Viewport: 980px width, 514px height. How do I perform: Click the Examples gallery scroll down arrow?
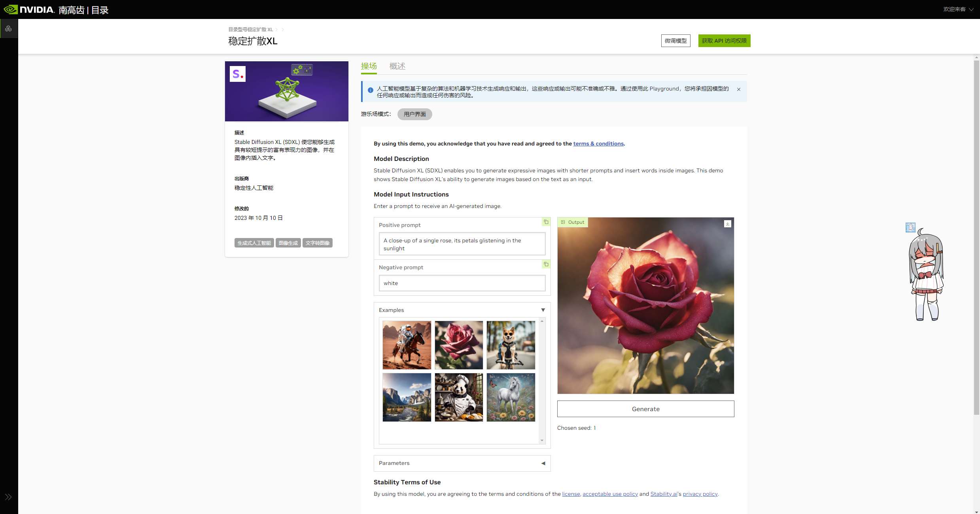click(542, 440)
